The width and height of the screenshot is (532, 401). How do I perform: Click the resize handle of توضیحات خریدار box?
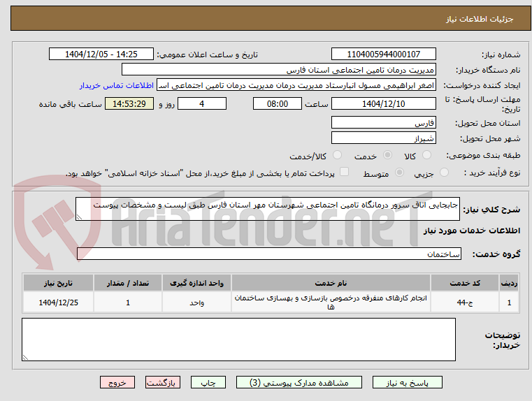click(x=25, y=357)
